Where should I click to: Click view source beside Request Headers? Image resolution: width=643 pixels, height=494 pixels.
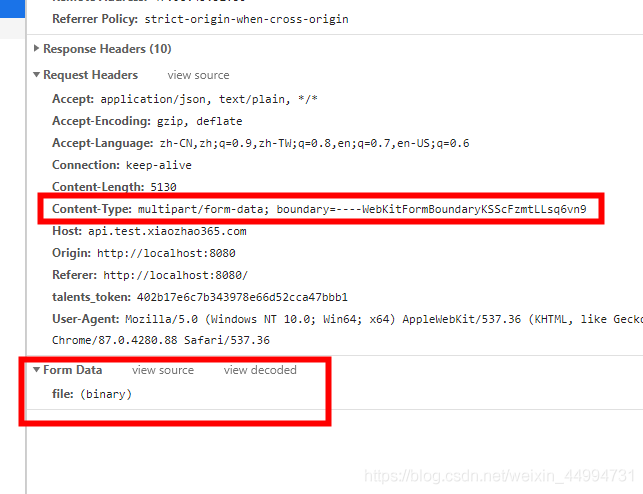(x=198, y=75)
